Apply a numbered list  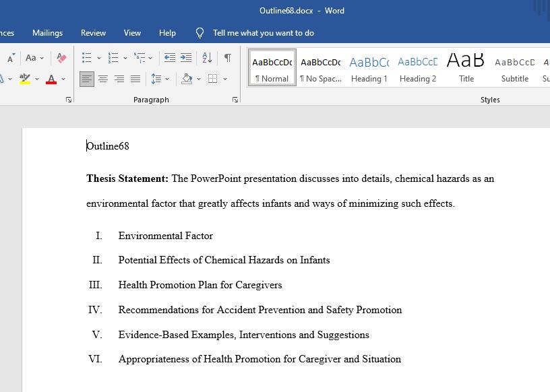click(113, 57)
